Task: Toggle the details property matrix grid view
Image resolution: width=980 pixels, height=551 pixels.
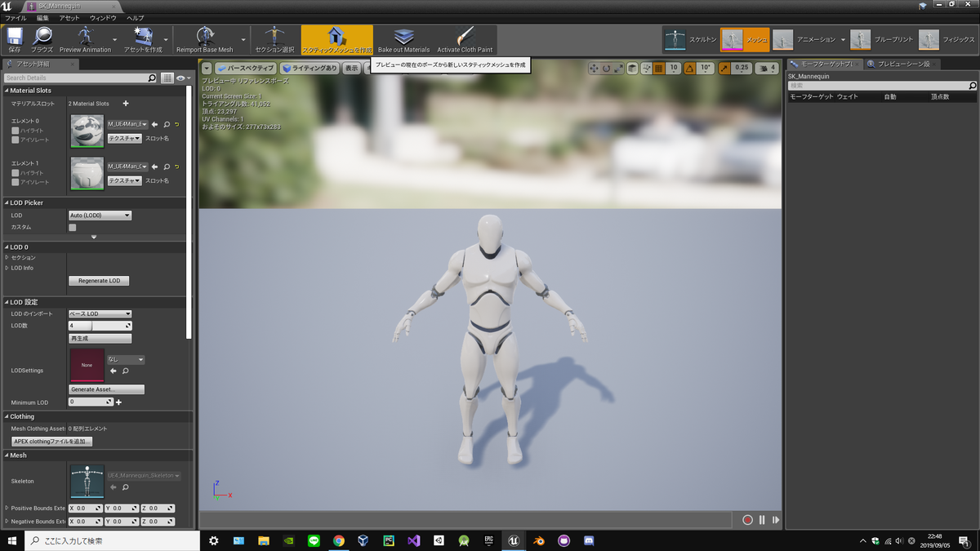Action: pos(167,78)
